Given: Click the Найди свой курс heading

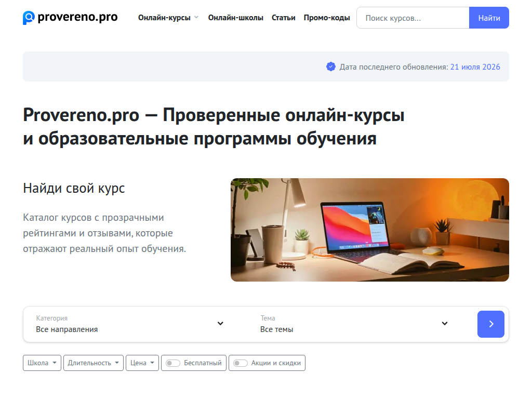Looking at the screenshot, I should click(74, 188).
